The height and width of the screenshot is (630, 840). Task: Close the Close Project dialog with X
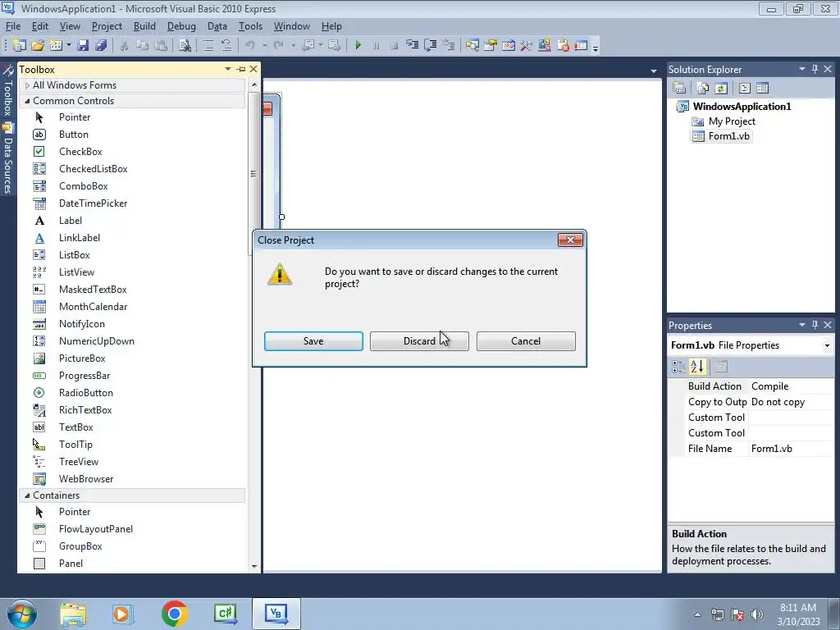coord(571,240)
